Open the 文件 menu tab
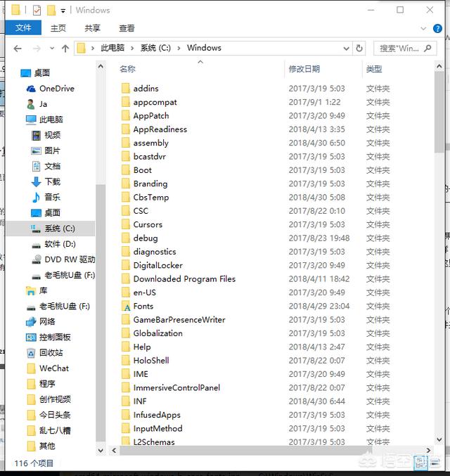450x476 pixels. 23,28
